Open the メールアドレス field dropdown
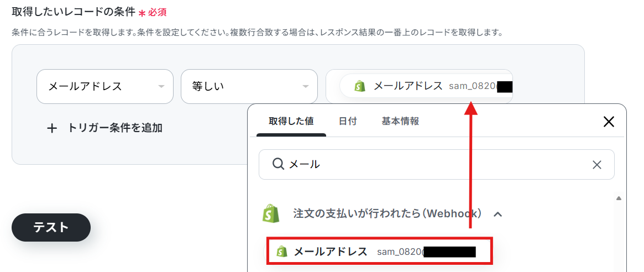The image size is (644, 272). [104, 86]
